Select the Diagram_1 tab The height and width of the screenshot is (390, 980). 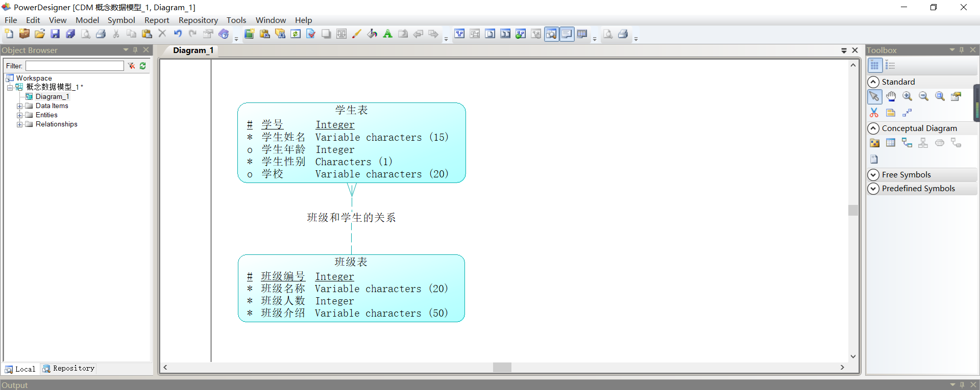click(x=193, y=50)
